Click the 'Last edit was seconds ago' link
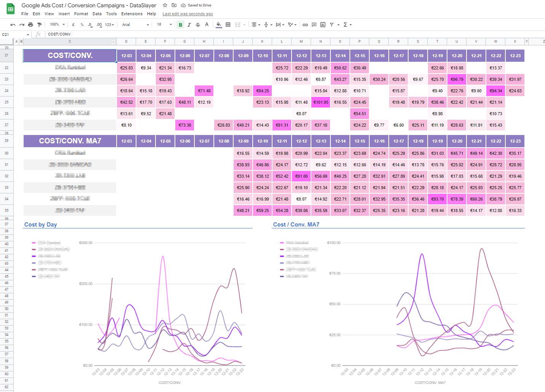Screen dimensions: 545x392 (x=188, y=14)
